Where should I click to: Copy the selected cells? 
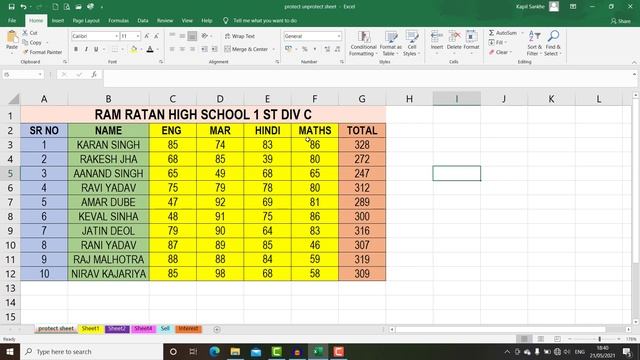tap(32, 42)
